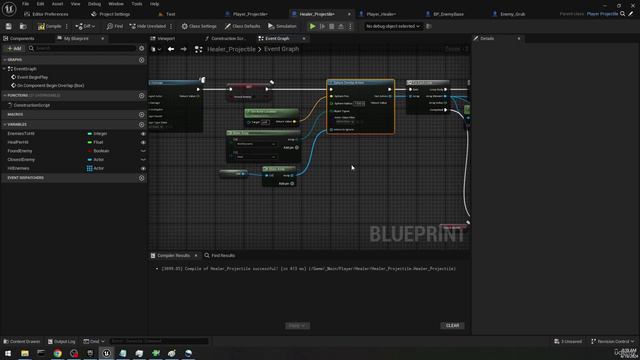The width and height of the screenshot is (640, 360).
Task: Add new variable with plus icon
Action: (142, 124)
